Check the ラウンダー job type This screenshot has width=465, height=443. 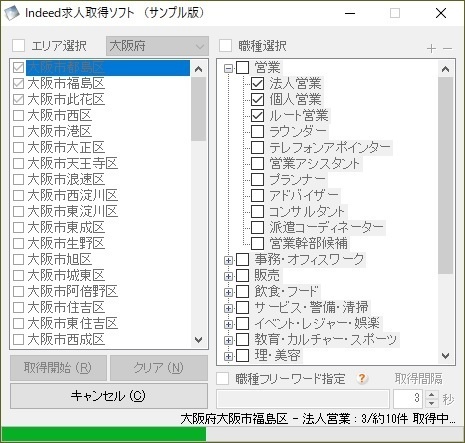click(257, 131)
